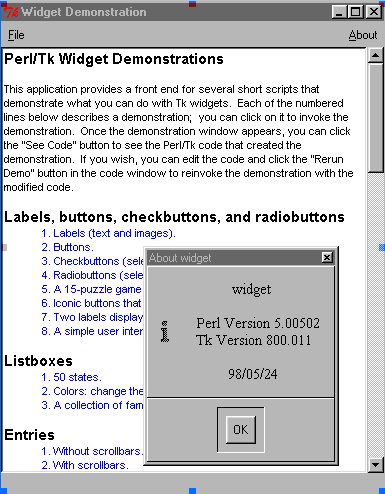Click 'Tk Version 800.011' text in dialog
The height and width of the screenshot is (494, 385).
[x=253, y=340]
